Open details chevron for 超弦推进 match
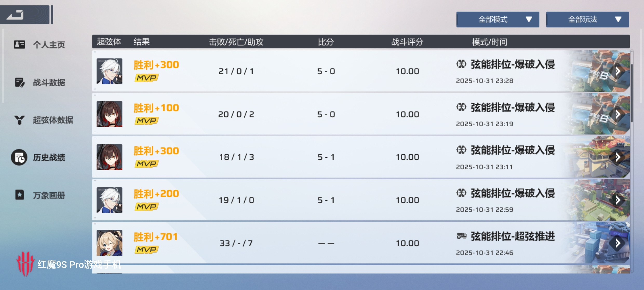The width and height of the screenshot is (644, 290). 618,243
